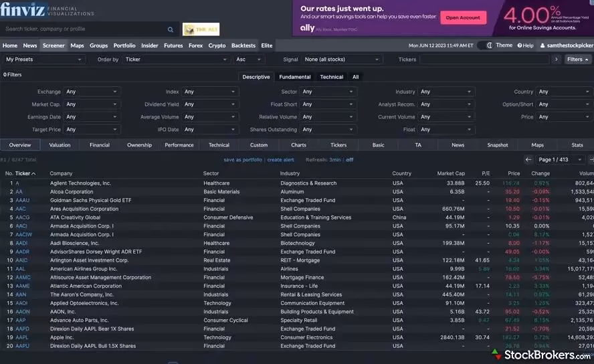Click Agilent Technologies, Inc. company cell
Image resolution: width=594 pixels, height=364 pixels.
click(80, 183)
